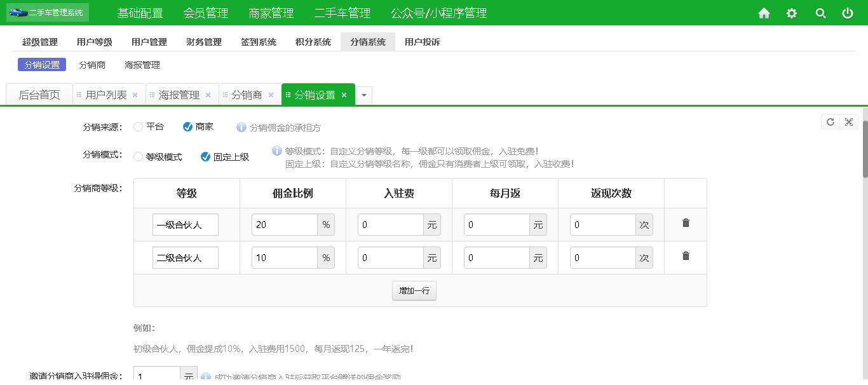The width and height of the screenshot is (868, 385).
Task: Open the 海报管理 submenu item
Action: (140, 65)
